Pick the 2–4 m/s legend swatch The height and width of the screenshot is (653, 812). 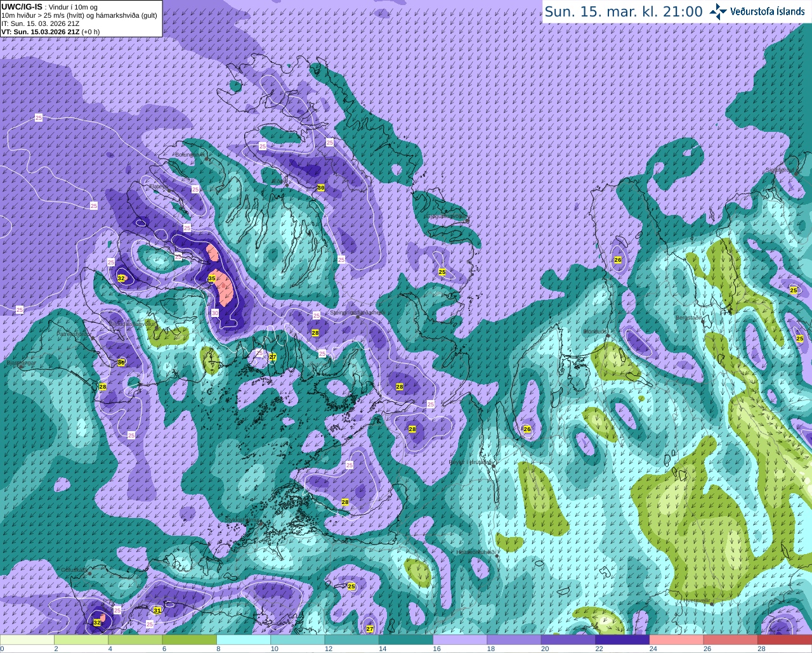[81, 640]
